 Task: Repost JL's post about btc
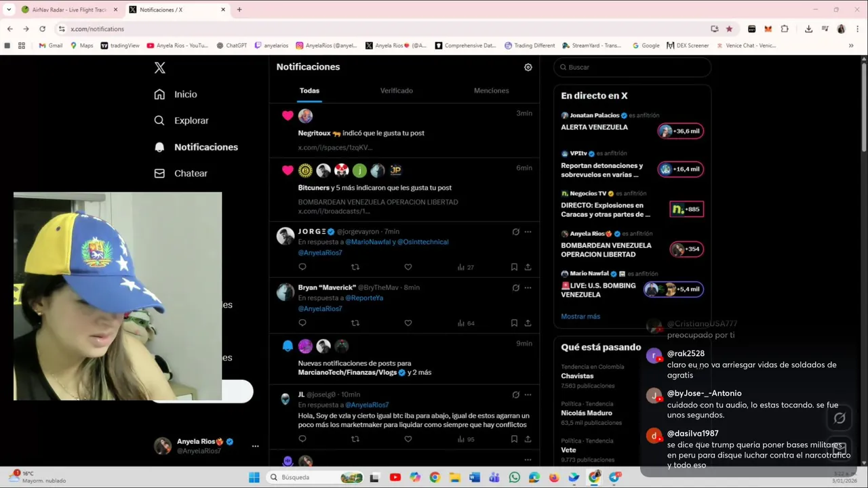[x=355, y=439]
